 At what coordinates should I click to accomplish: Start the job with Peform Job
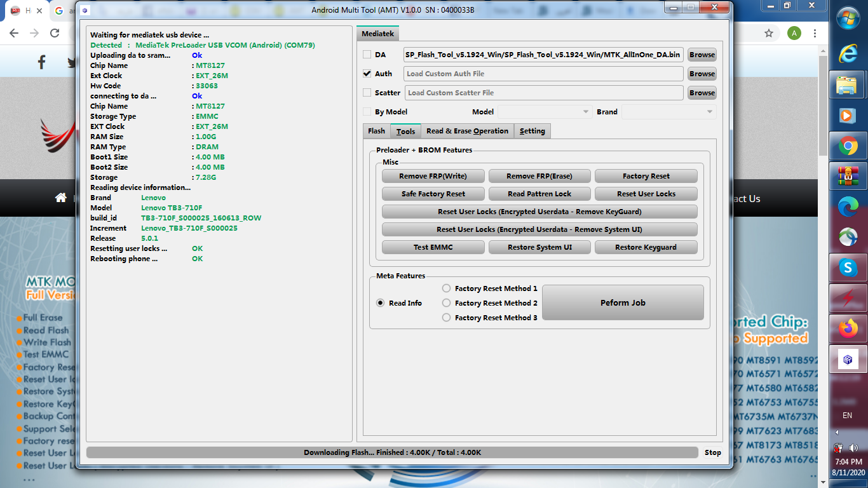click(x=623, y=302)
